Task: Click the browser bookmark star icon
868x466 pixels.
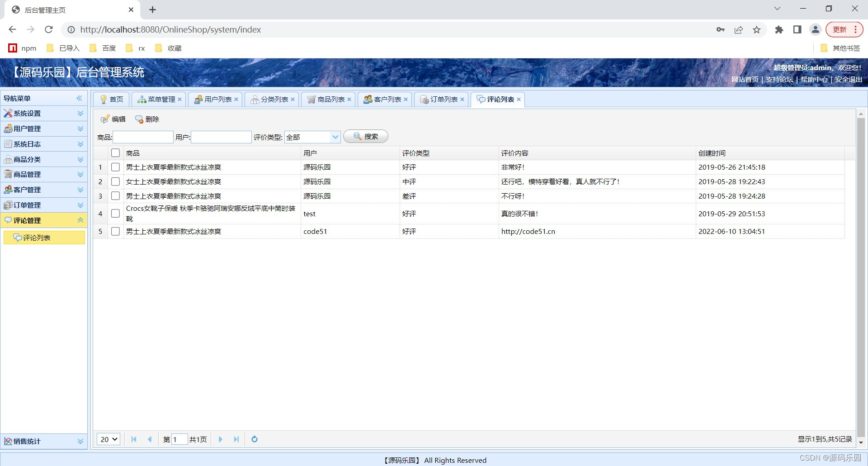Action: tap(757, 29)
